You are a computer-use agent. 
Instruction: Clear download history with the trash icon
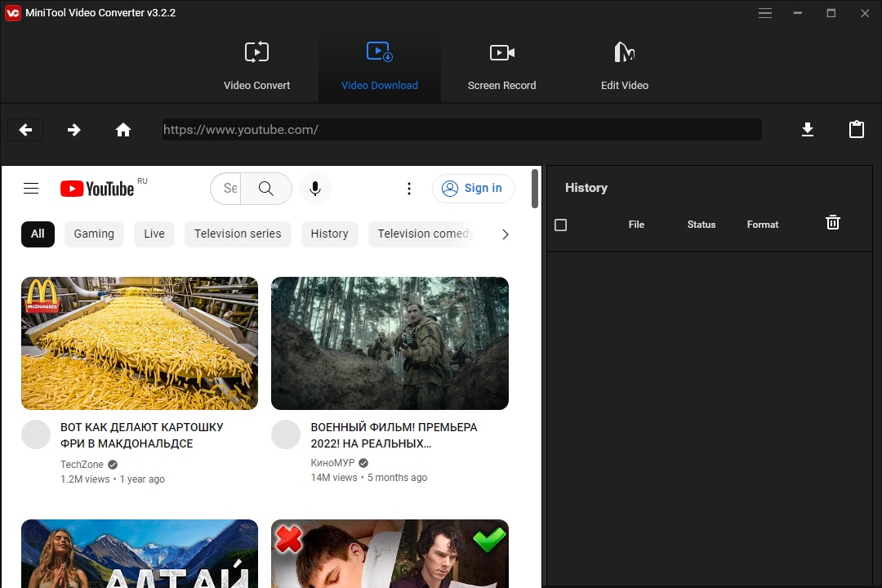[x=832, y=221]
